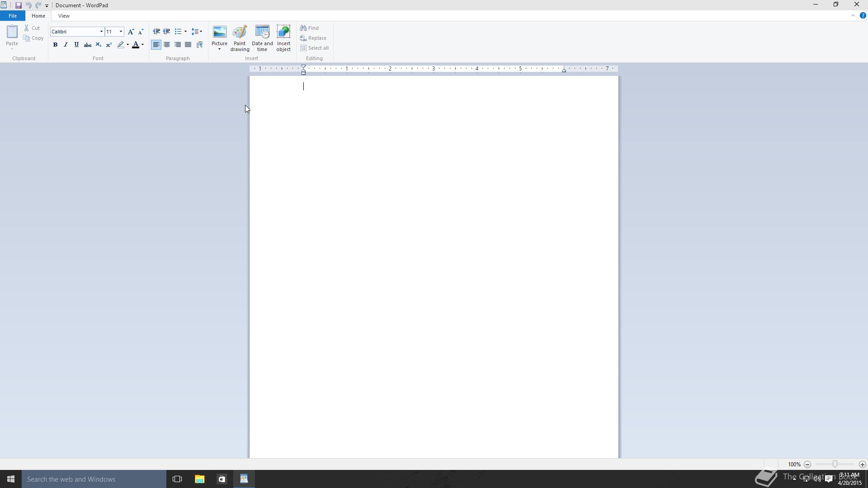Open the line spacing dropdown
This screenshot has height=488, width=868.
coord(197,32)
